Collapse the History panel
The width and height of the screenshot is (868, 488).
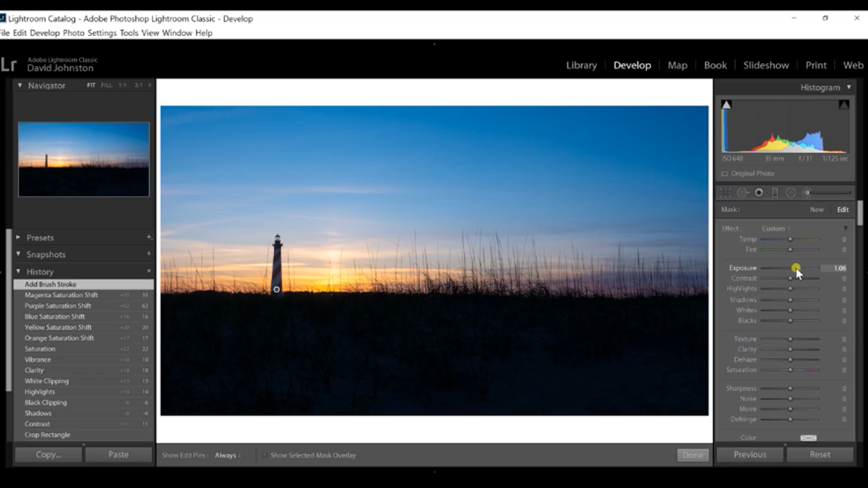(x=19, y=271)
